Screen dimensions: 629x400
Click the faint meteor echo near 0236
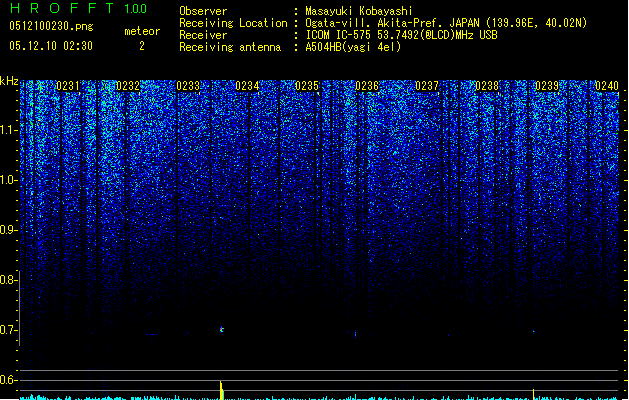pyautogui.click(x=355, y=334)
